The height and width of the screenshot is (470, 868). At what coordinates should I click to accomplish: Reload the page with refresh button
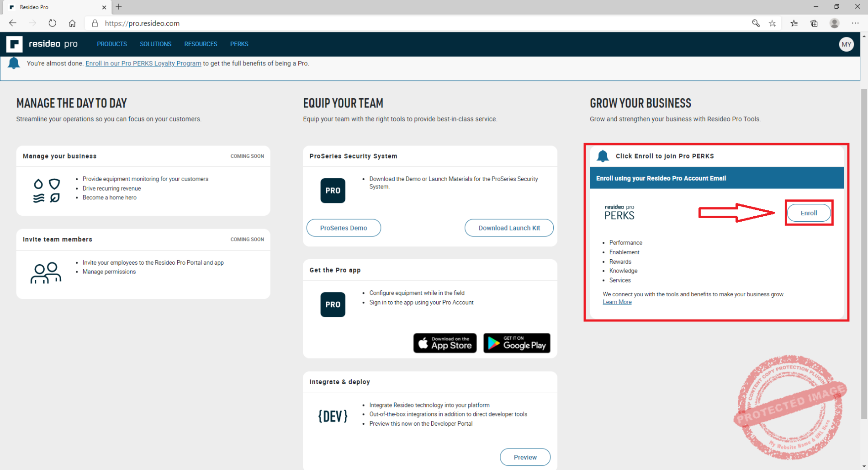(53, 23)
